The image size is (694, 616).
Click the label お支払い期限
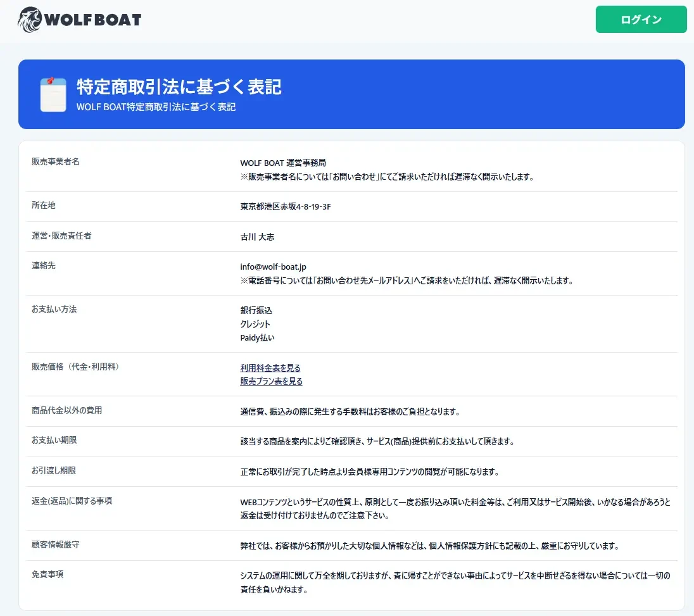pyautogui.click(x=54, y=440)
